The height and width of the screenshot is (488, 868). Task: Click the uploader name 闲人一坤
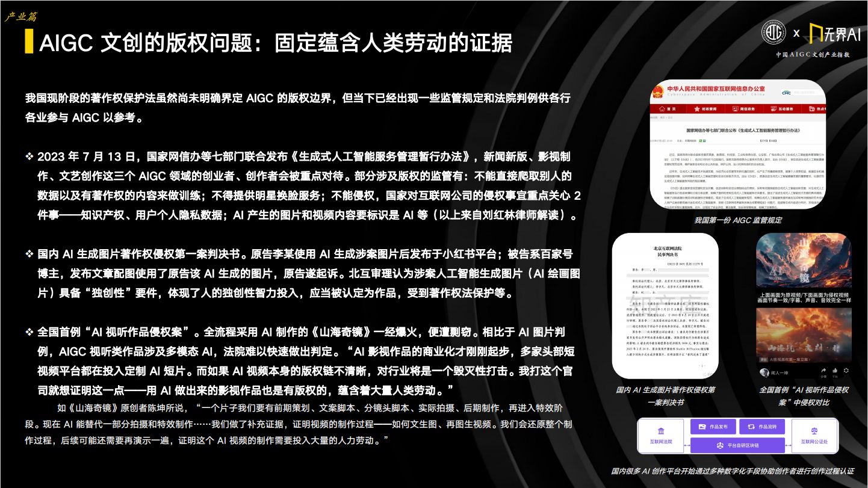click(x=780, y=373)
